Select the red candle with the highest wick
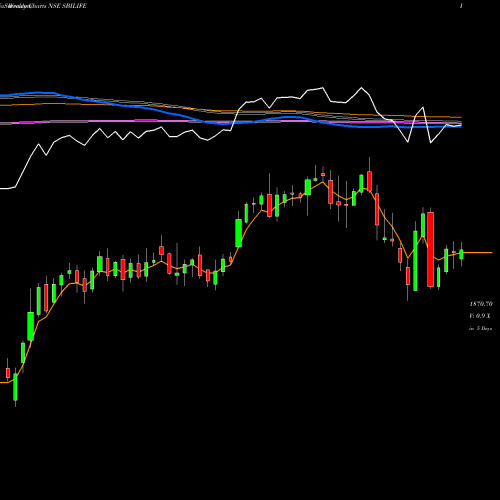Screen dimensions: 500x500 [x=369, y=181]
